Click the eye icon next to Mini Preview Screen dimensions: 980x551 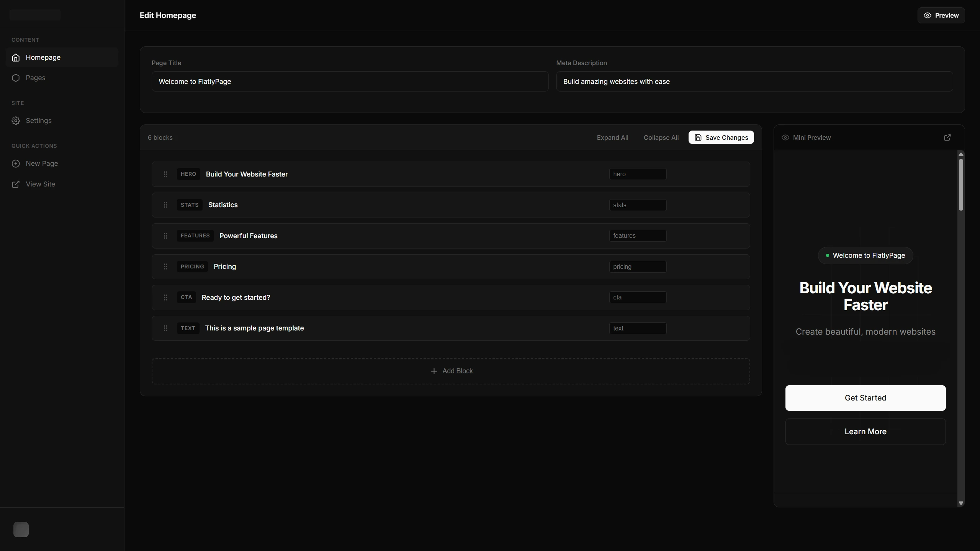786,137
